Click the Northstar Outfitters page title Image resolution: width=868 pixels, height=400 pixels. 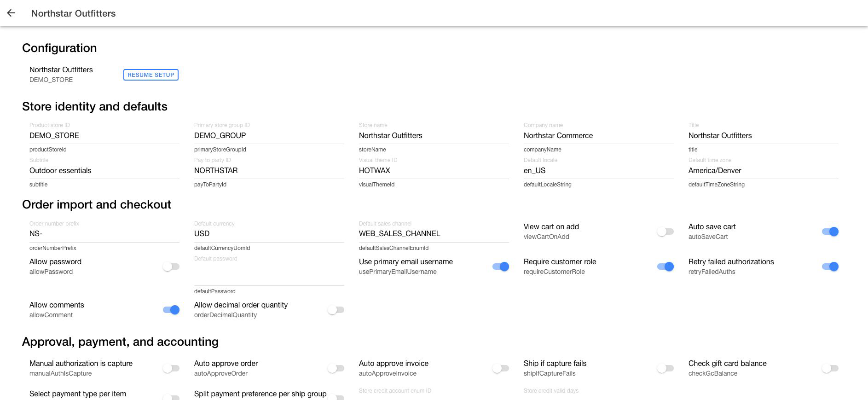tap(73, 13)
